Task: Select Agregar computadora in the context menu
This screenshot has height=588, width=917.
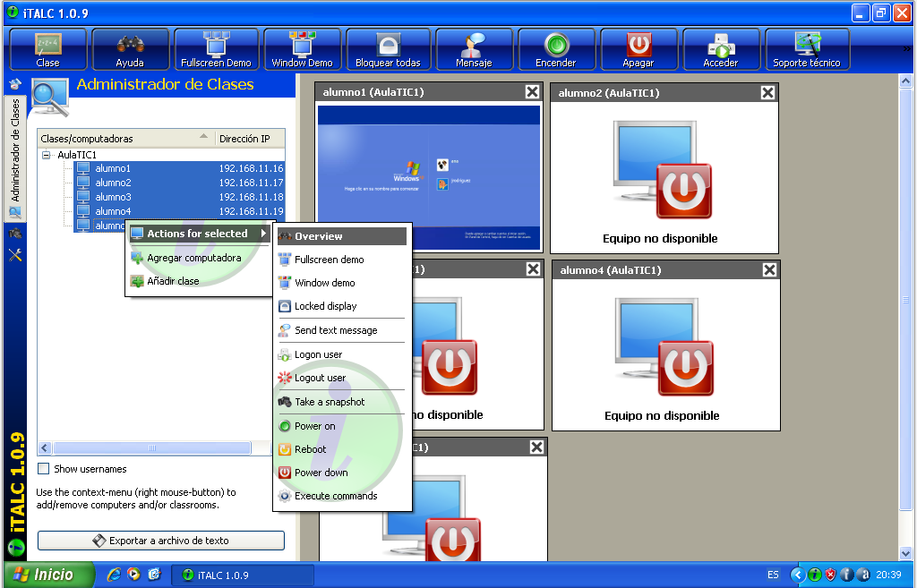Action: (x=193, y=258)
